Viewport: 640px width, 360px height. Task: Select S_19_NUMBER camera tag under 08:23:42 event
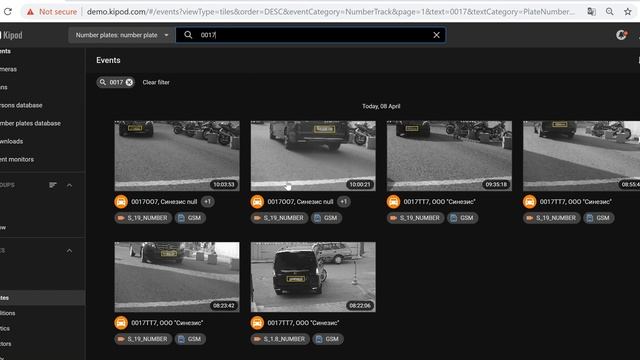pos(143,339)
